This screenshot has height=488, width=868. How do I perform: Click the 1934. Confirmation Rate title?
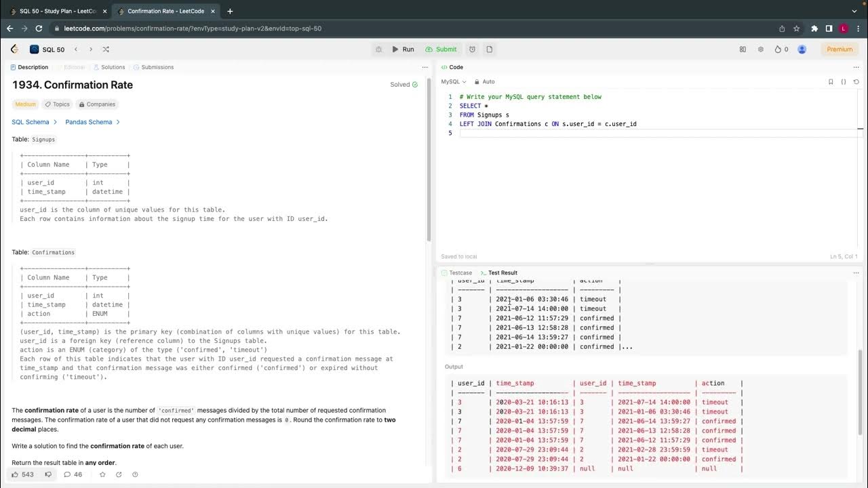[73, 85]
